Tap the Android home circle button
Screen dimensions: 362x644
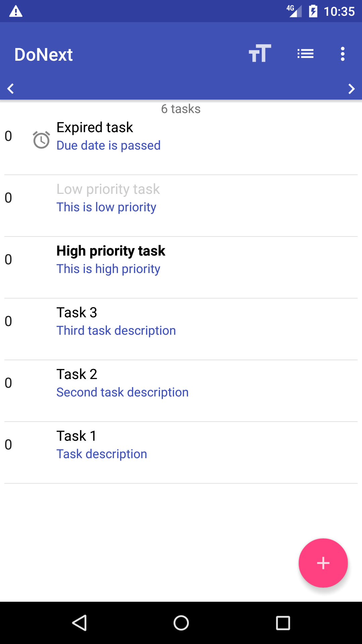point(181,623)
